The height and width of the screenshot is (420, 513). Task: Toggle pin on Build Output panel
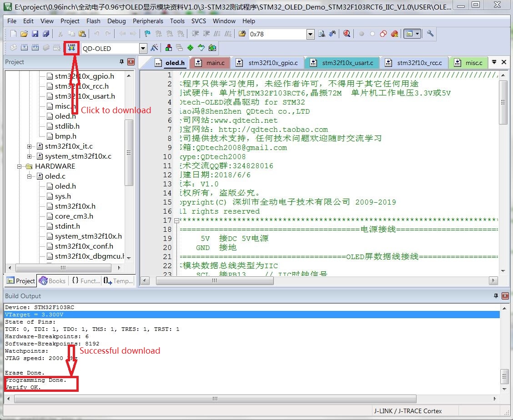[x=496, y=296]
